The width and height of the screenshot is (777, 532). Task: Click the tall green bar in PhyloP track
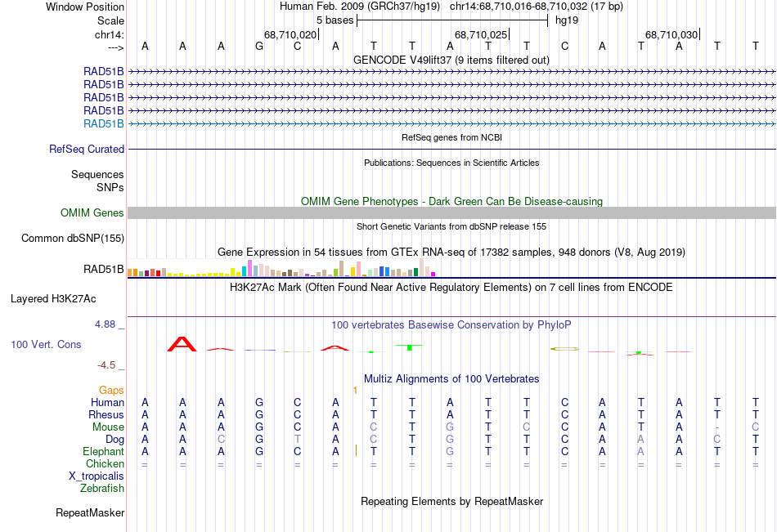point(410,347)
